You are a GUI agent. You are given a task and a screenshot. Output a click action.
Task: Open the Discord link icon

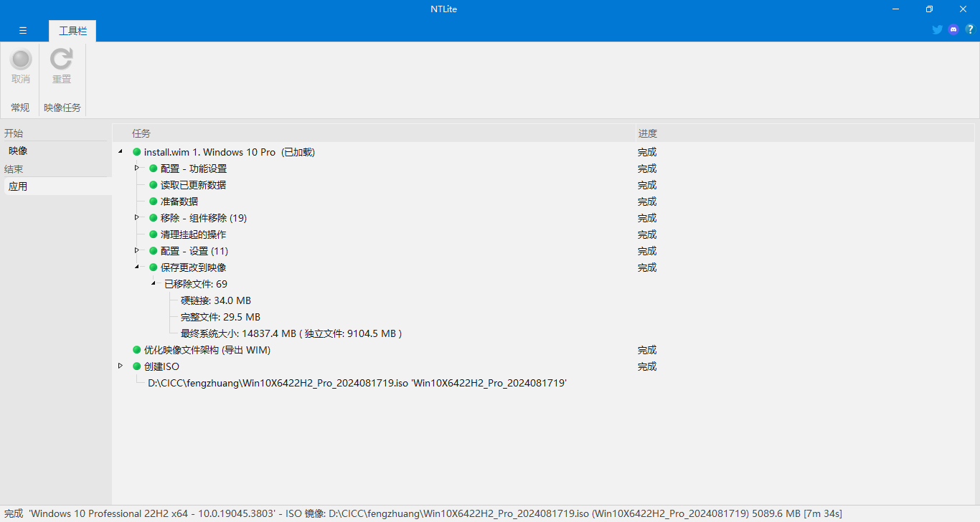click(953, 29)
